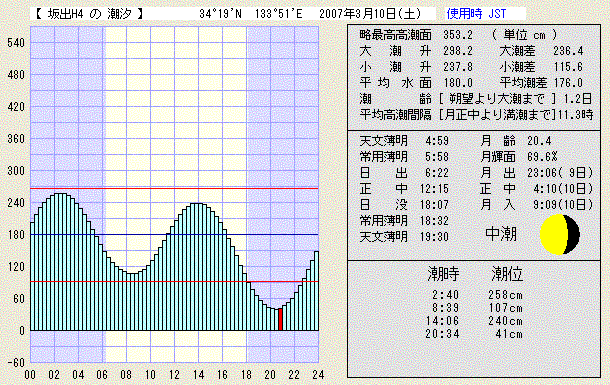
Task: Click the 平均高潮間隔 value 11.38時
Action: pyautogui.click(x=575, y=115)
